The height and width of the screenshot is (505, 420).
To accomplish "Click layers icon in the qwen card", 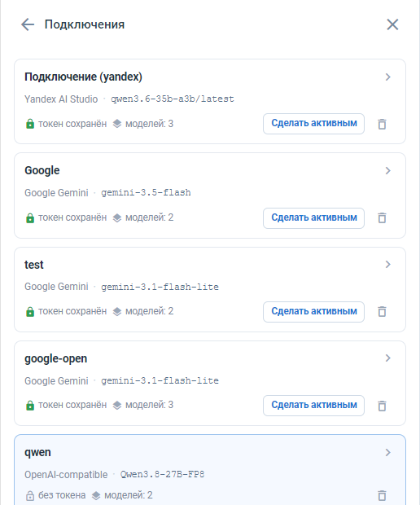I will coord(96,495).
